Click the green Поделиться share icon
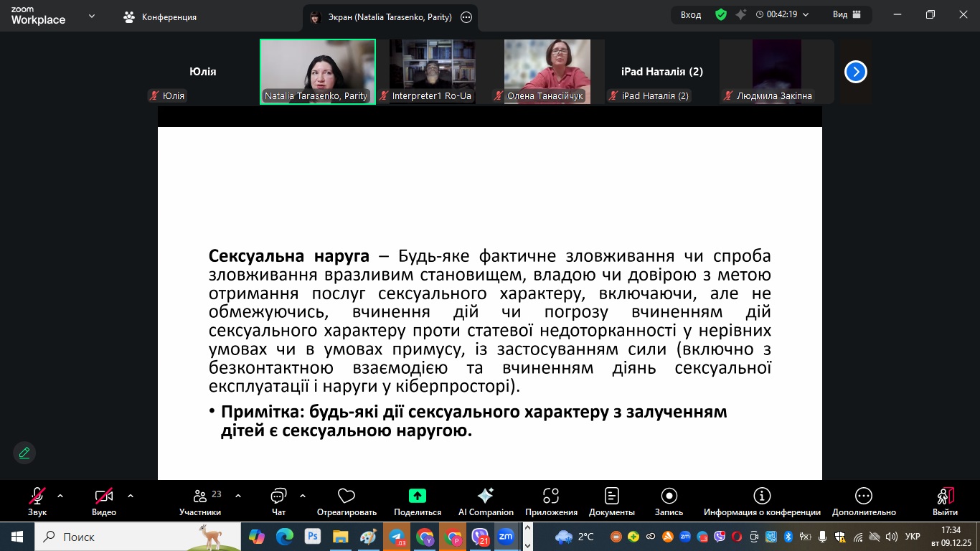 point(418,496)
